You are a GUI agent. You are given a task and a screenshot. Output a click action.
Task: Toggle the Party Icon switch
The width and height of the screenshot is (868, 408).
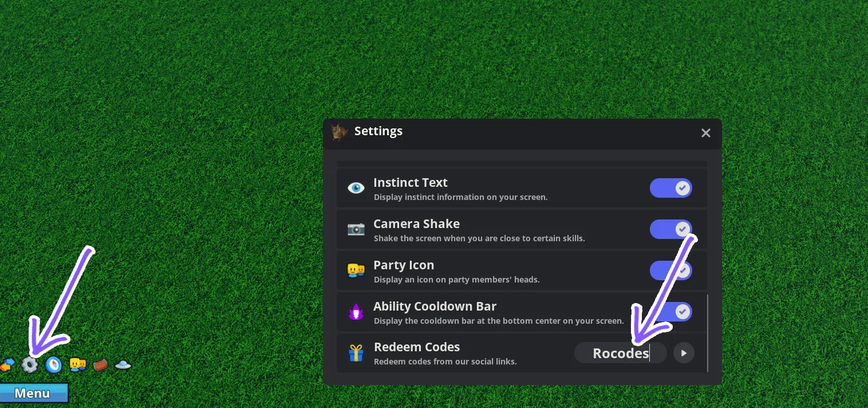tap(670, 270)
